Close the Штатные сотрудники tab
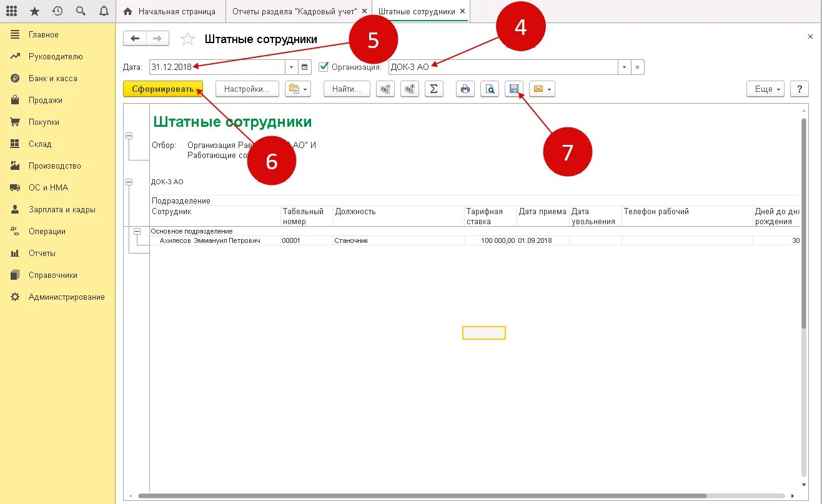 (x=462, y=11)
